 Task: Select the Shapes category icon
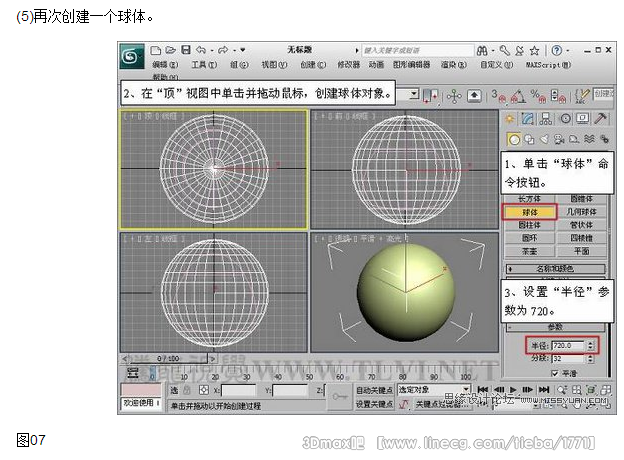coord(529,139)
